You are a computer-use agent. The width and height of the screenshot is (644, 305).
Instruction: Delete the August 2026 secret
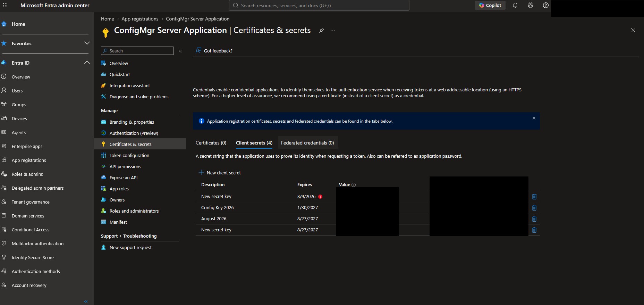point(534,219)
